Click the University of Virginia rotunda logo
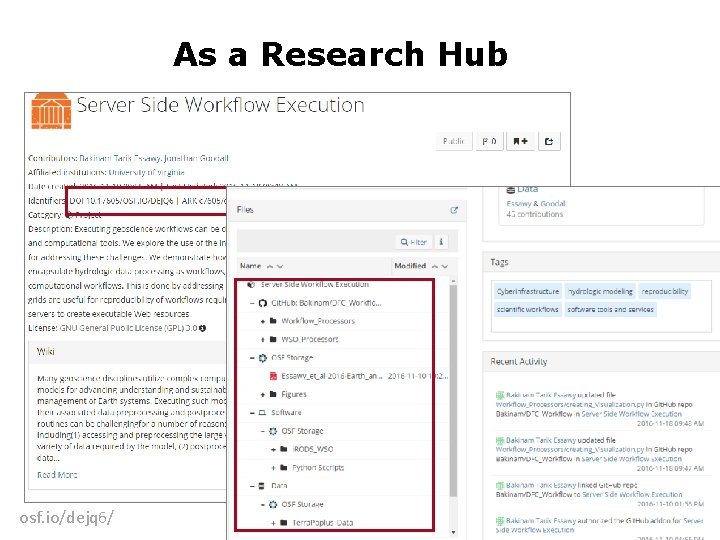This screenshot has height=540, width=720. (x=51, y=111)
